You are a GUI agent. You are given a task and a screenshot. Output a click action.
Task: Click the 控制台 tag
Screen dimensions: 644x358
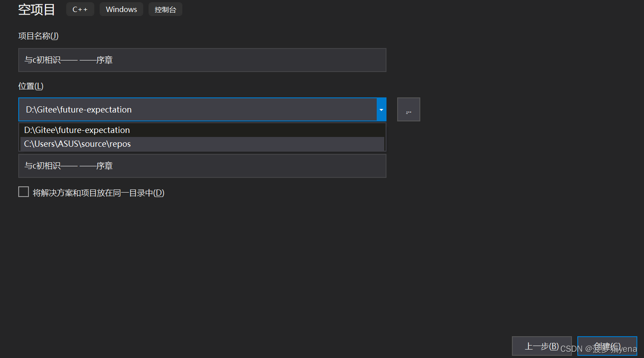[165, 9]
